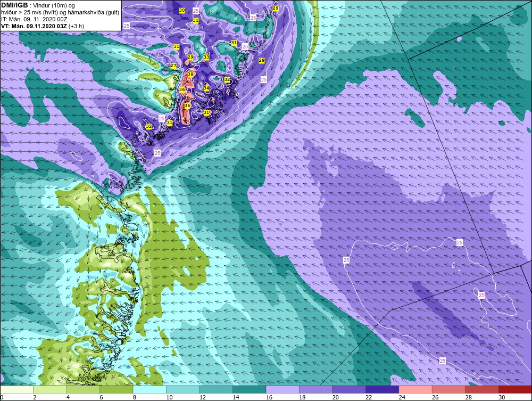Click the 2–4 m/s legend color swatch
The image size is (532, 401).
point(50,389)
